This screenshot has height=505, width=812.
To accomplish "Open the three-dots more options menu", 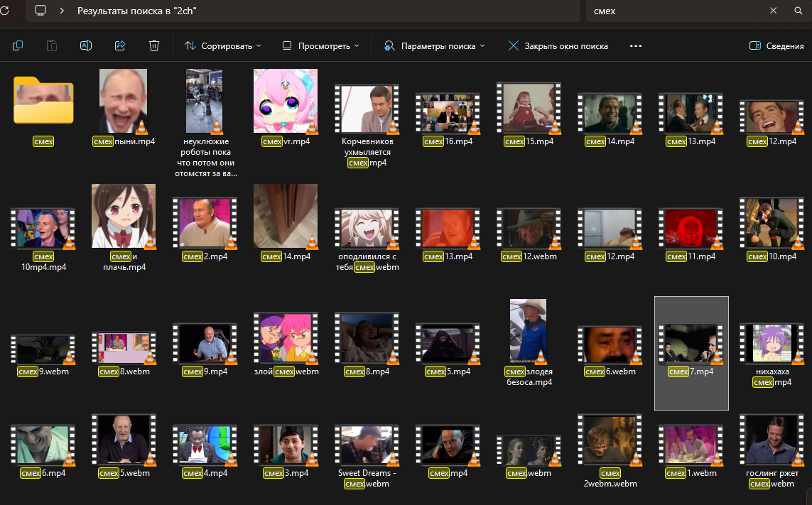I will (x=636, y=45).
